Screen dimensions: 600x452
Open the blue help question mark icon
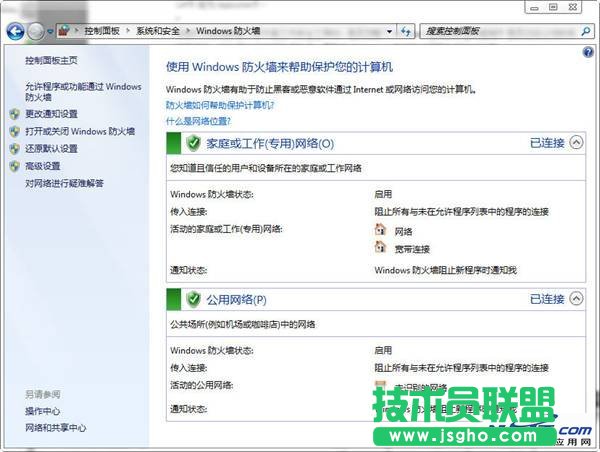pyautogui.click(x=588, y=52)
